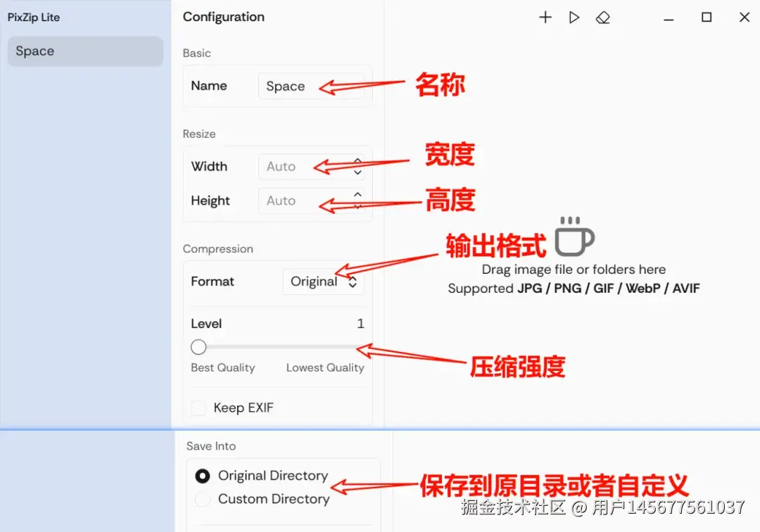
Task: Click the Width Auto input box
Action: (x=296, y=166)
